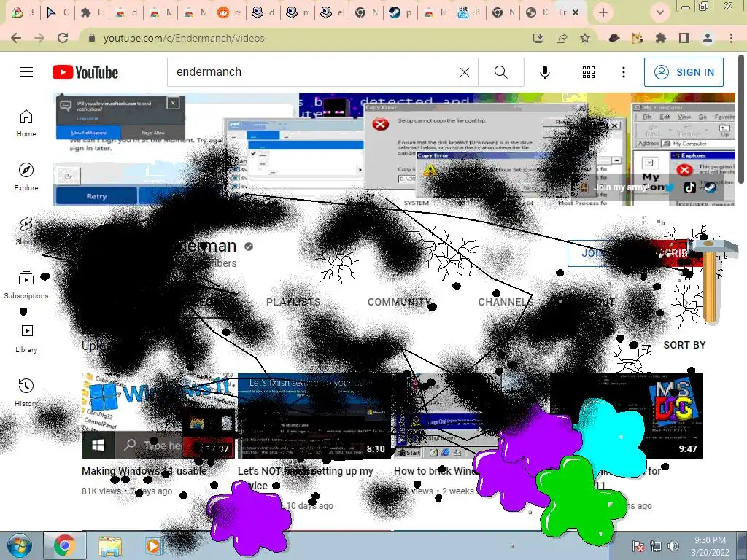Open the YouTube apps grid

pyautogui.click(x=589, y=72)
